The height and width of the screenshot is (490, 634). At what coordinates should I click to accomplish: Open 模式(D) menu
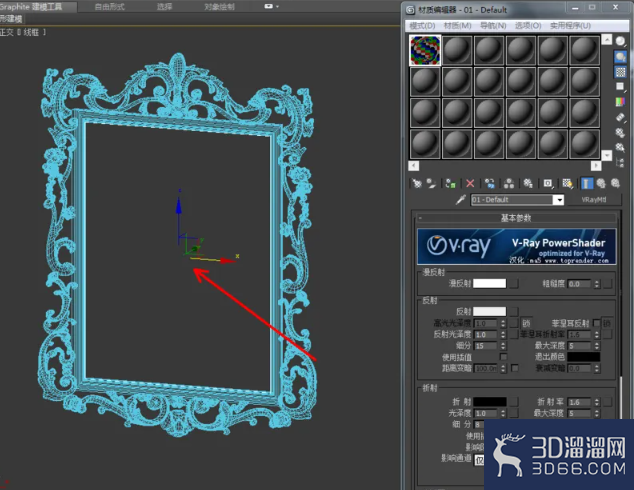(422, 26)
